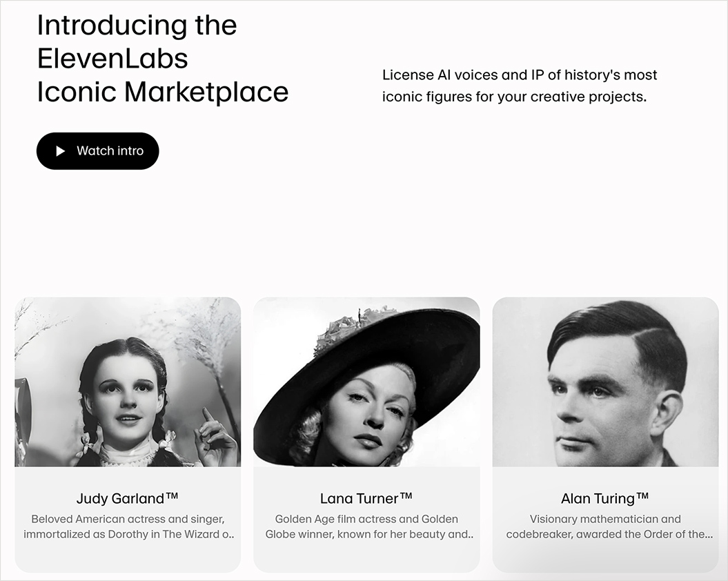Select the Lana Turner portrait image
The width and height of the screenshot is (728, 581).
point(367,381)
